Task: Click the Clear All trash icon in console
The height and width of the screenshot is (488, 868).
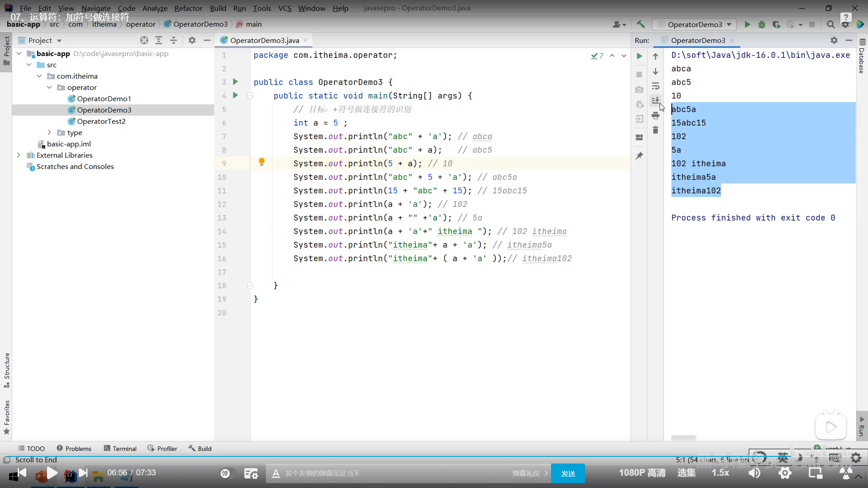Action: point(656,130)
